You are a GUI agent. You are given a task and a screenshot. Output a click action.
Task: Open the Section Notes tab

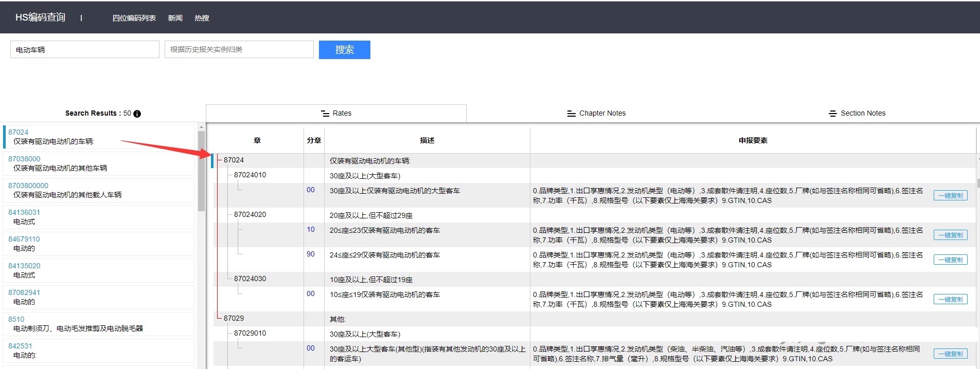tap(857, 114)
